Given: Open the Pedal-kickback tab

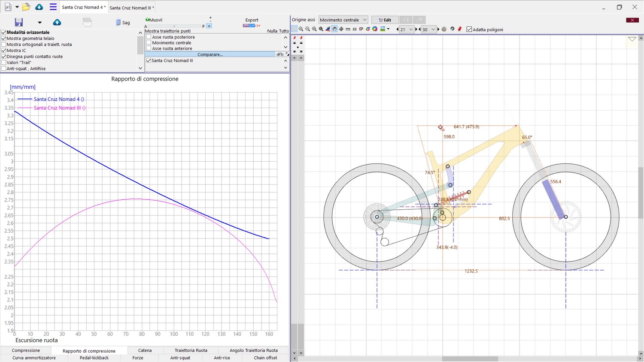Looking at the screenshot, I should click(x=94, y=358).
